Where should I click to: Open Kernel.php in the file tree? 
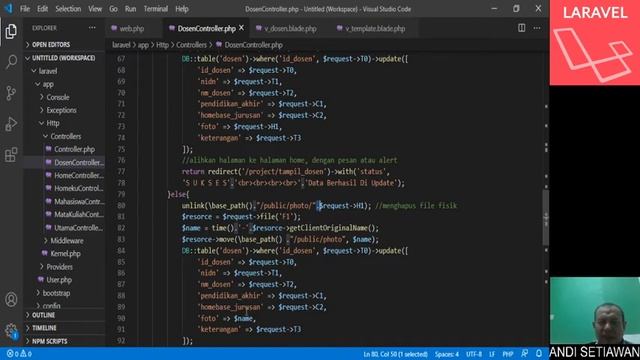click(x=65, y=254)
